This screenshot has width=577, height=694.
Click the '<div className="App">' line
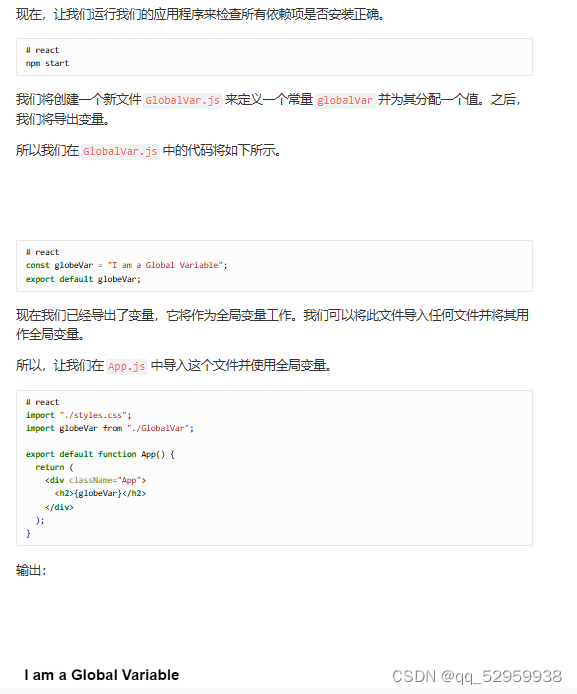95,480
